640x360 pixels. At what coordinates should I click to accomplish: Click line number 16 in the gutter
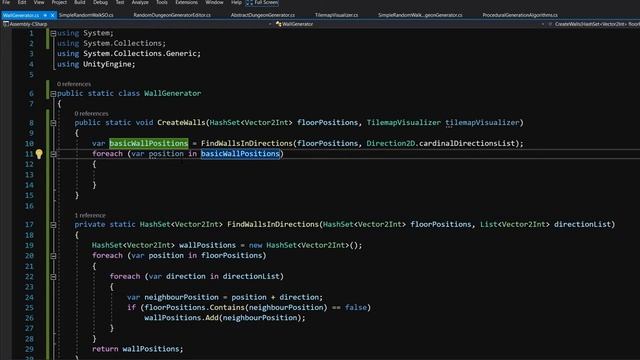(x=29, y=206)
